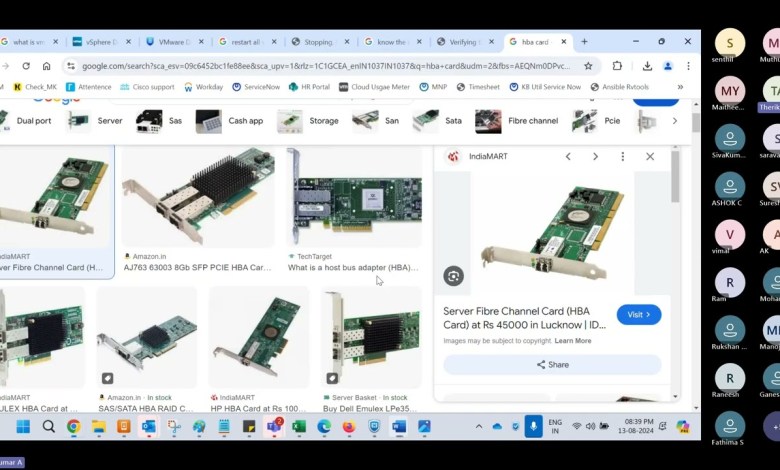The height and width of the screenshot is (470, 780).
Task: Click the address bar URL field
Action: (326, 66)
